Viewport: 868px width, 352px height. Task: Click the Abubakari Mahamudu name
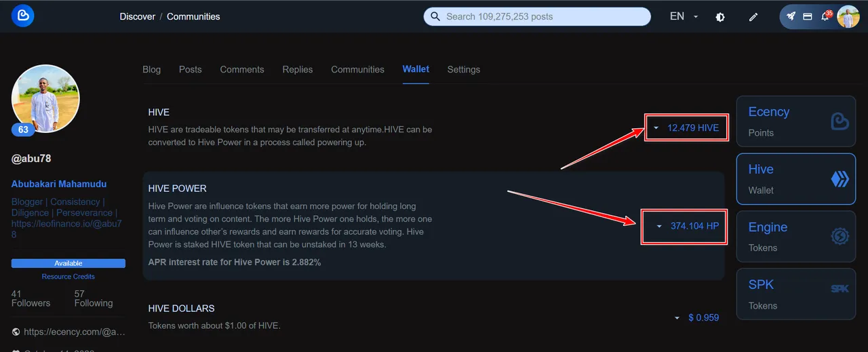59,184
